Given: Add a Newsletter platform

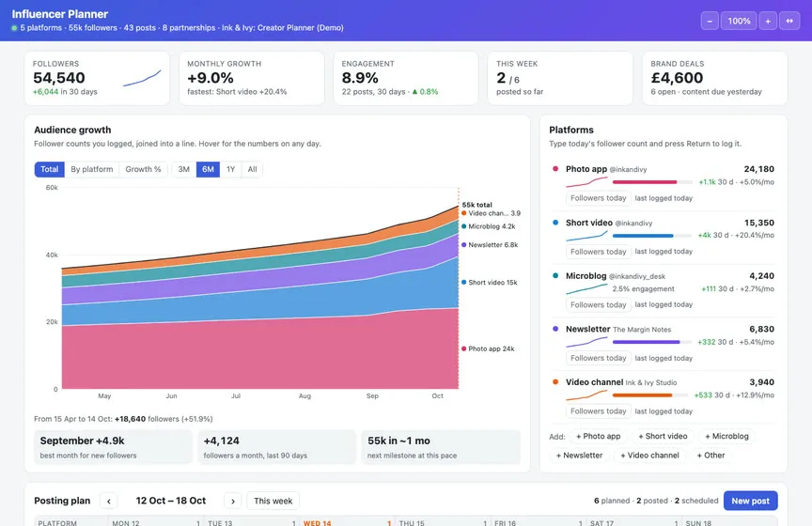Looking at the screenshot, I should click(580, 456).
